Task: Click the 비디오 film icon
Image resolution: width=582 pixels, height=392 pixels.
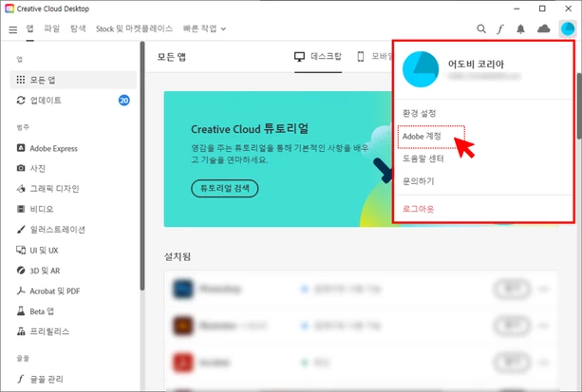Action: click(21, 209)
